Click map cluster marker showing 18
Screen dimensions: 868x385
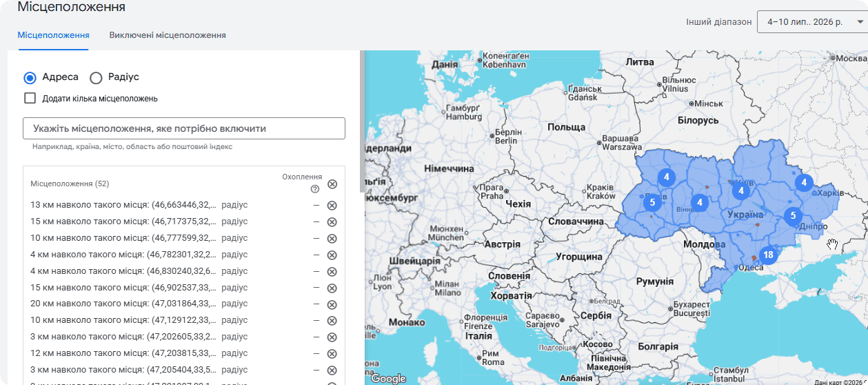pyautogui.click(x=768, y=255)
